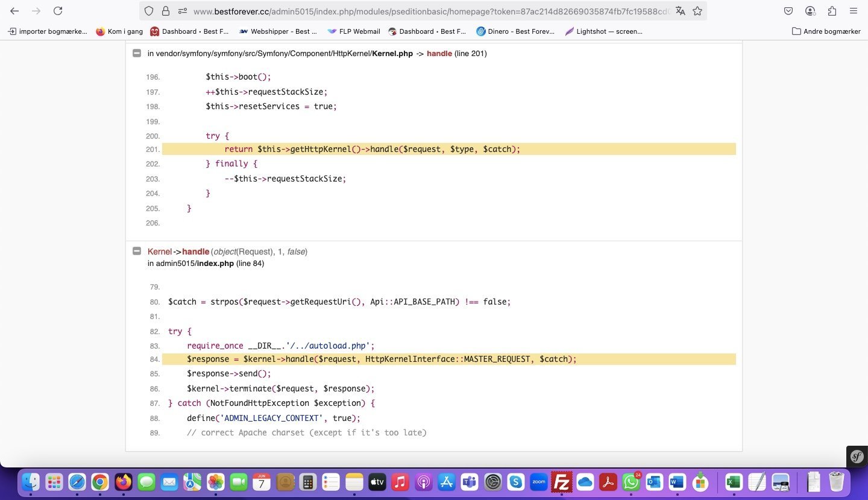Image resolution: width=868 pixels, height=500 pixels.
Task: Open Notes from the Dock
Action: pyautogui.click(x=354, y=482)
